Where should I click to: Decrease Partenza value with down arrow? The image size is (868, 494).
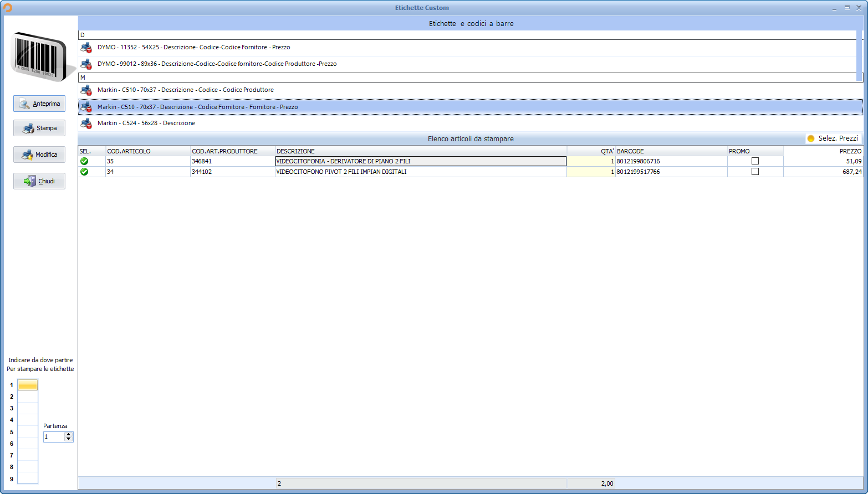(x=69, y=439)
